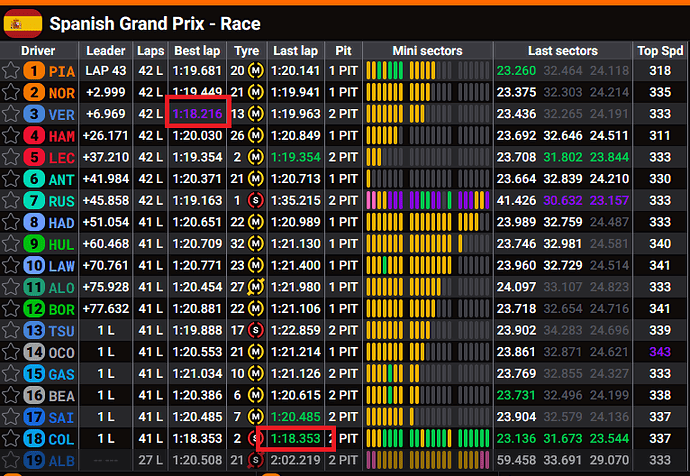Screen dimensions: 690x476
Task: Toggle favorite star for COL
Action: point(11,439)
